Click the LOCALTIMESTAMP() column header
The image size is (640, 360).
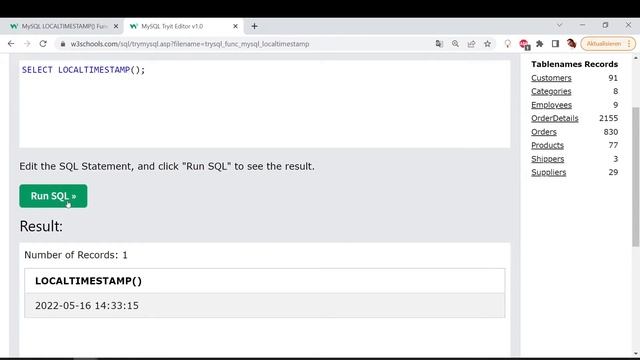tap(88, 281)
